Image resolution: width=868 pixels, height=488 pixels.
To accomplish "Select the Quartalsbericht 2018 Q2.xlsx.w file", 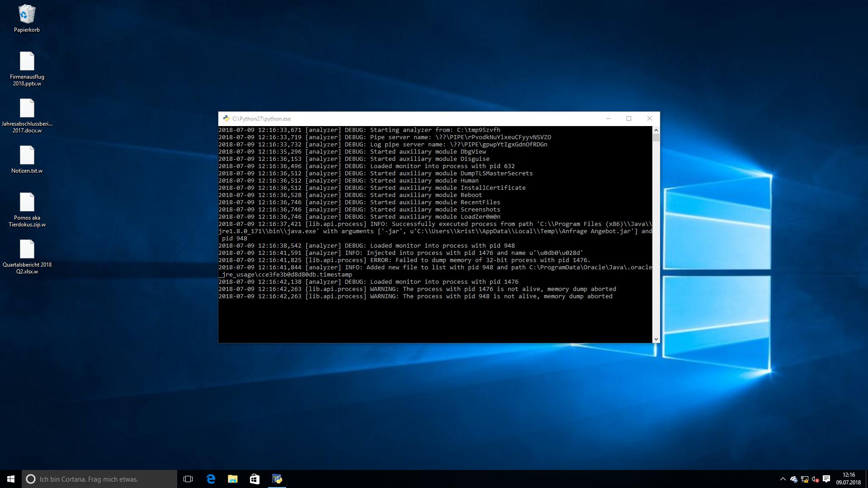I will click(27, 250).
